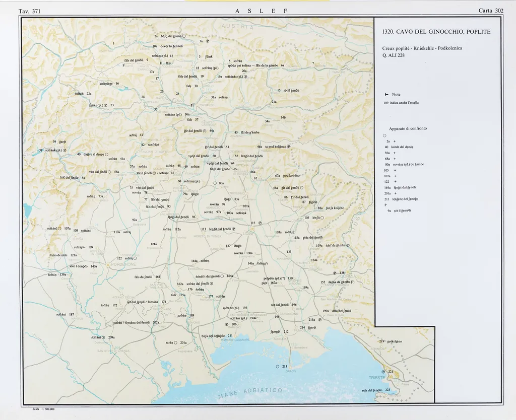Select the circled P marker at Gorizia 138

(334, 273)
